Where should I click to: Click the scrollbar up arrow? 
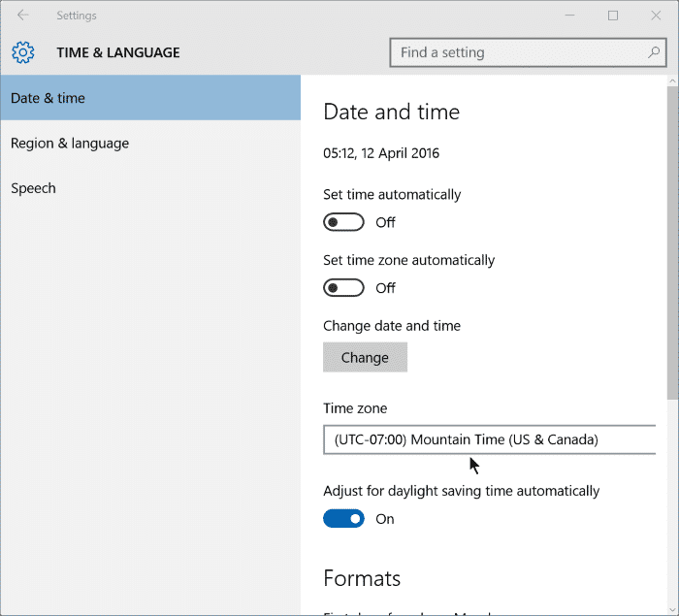[x=672, y=81]
